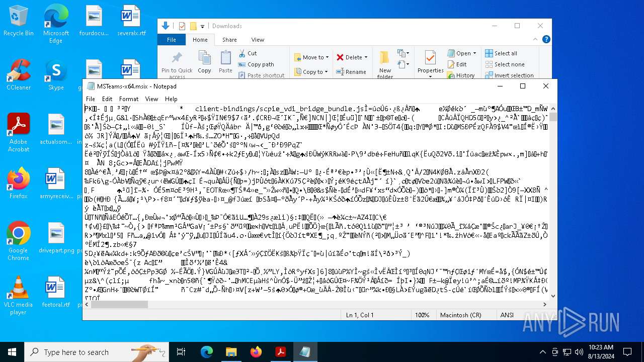Open VLC media player desktop shortcut
This screenshot has height=362, width=644.
(19, 296)
